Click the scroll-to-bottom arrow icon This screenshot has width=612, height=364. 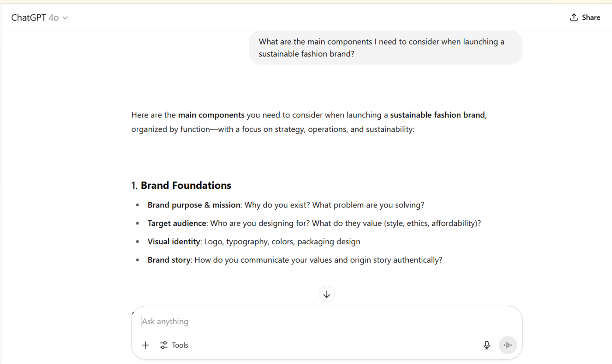[327, 294]
